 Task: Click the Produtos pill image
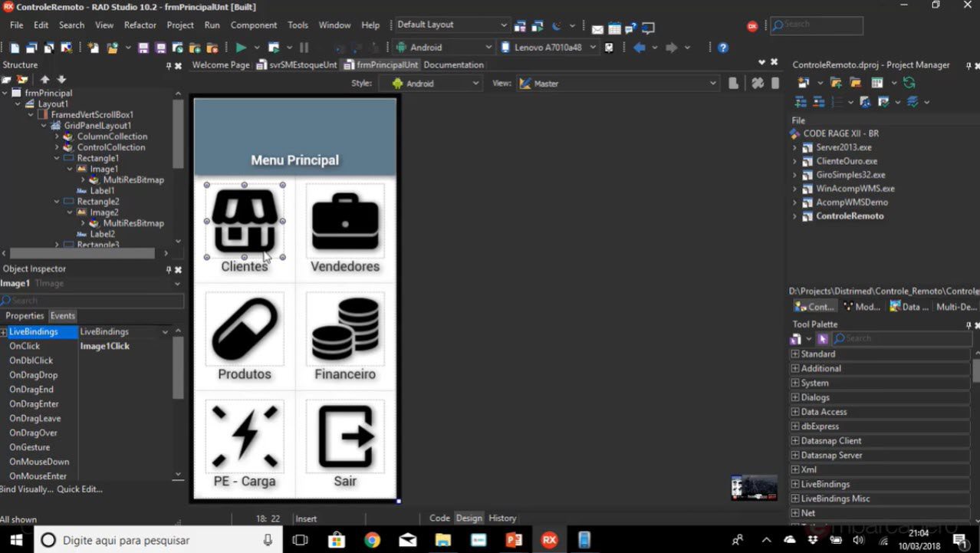[x=245, y=329]
